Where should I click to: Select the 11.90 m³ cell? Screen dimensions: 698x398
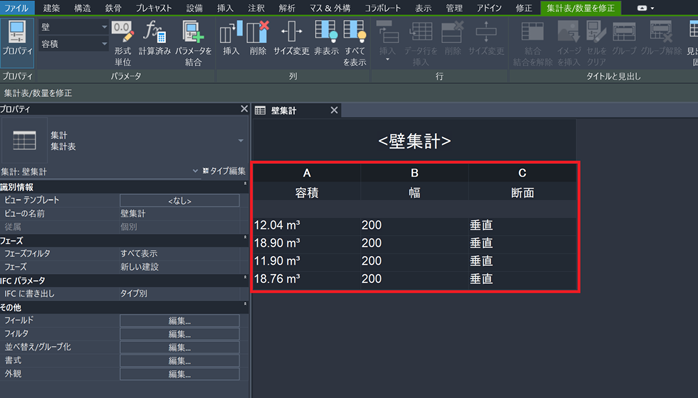click(x=307, y=261)
